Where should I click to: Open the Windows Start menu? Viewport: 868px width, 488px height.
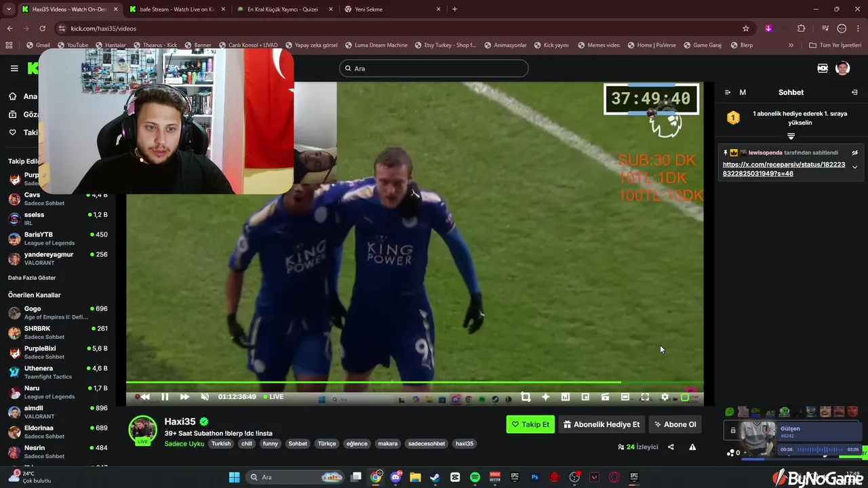[x=234, y=477]
